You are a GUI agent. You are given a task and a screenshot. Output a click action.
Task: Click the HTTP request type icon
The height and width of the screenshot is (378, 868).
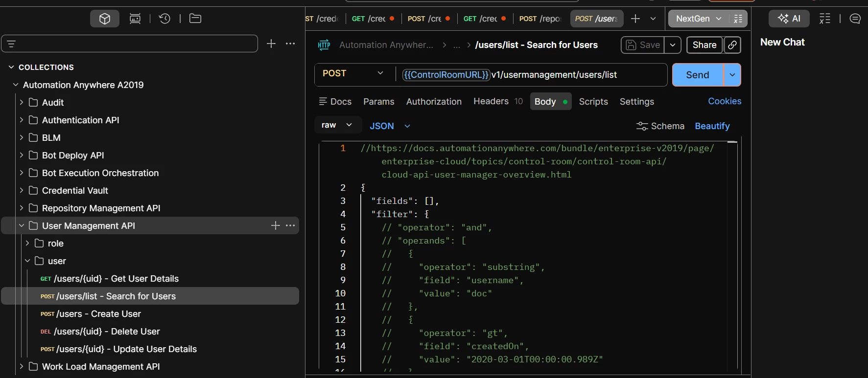pos(324,45)
